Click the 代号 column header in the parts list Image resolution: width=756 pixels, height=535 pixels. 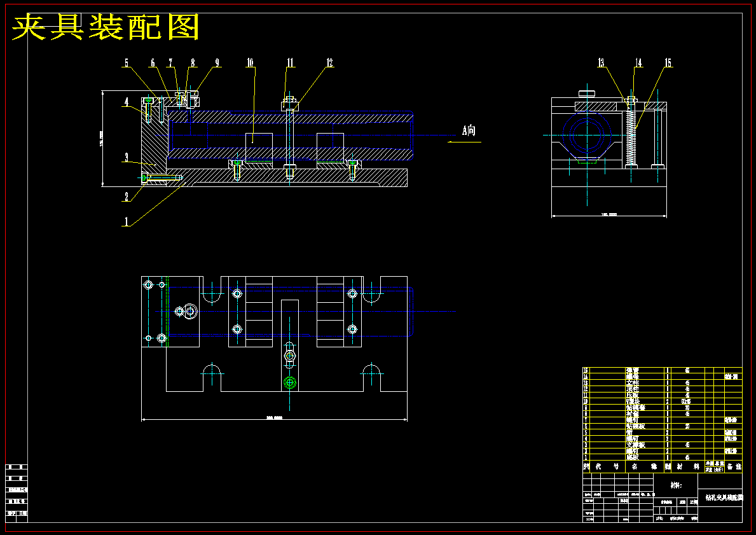click(x=607, y=466)
